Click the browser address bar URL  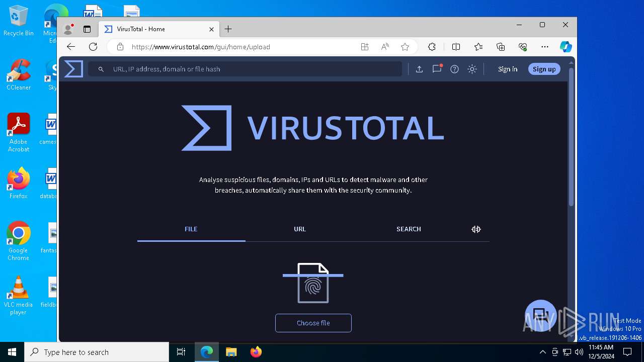coord(201,47)
